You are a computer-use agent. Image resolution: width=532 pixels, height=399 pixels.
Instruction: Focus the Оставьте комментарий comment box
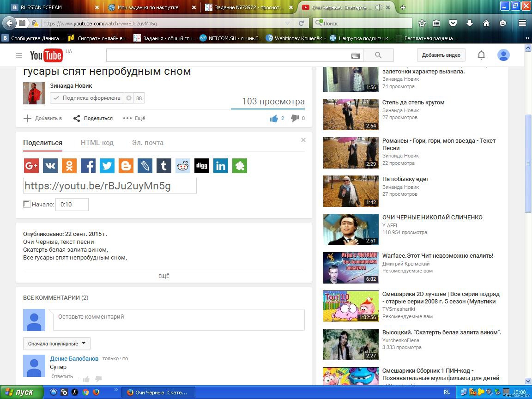click(179, 320)
